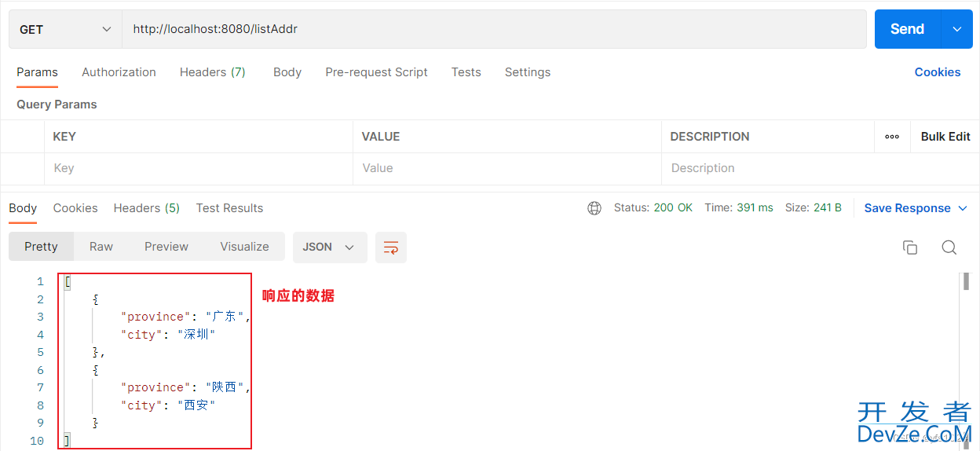Open the request Body tab
The image size is (980, 451).
click(287, 72)
